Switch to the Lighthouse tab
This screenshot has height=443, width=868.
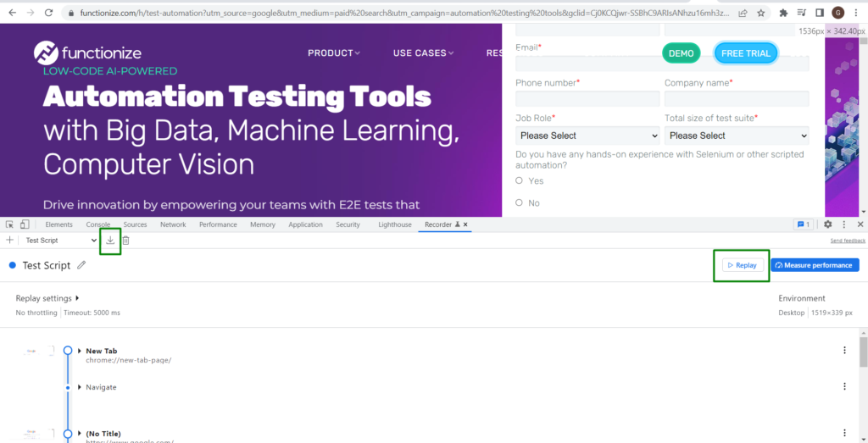click(x=395, y=224)
